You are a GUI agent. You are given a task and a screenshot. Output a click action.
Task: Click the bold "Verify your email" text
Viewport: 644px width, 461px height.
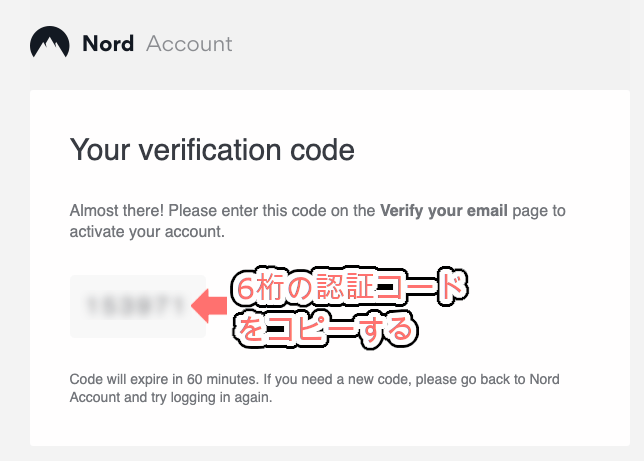tap(444, 211)
